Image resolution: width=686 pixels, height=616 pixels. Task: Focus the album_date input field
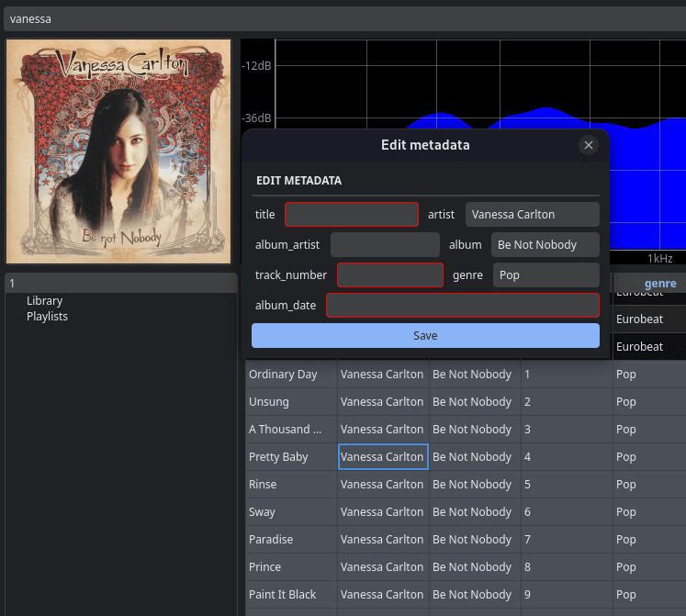tap(463, 305)
